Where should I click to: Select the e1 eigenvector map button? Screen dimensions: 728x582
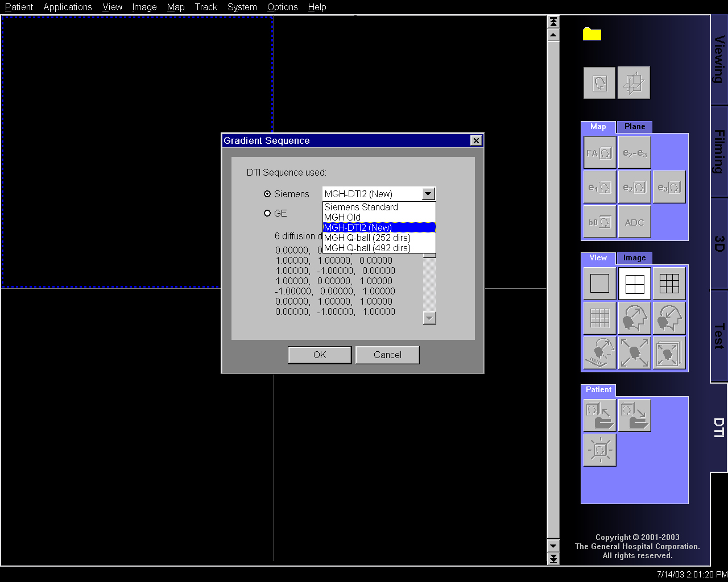coord(599,187)
